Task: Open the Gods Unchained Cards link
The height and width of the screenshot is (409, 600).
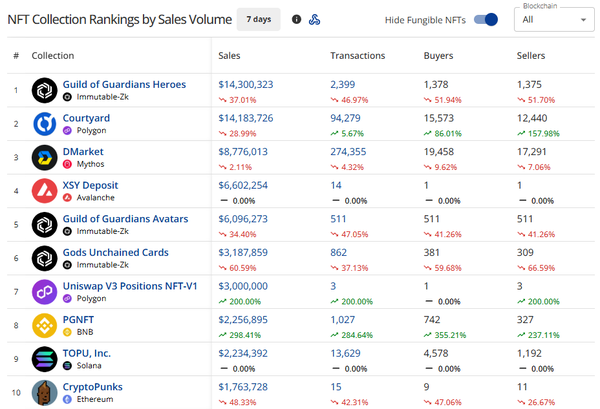Action: tap(116, 253)
